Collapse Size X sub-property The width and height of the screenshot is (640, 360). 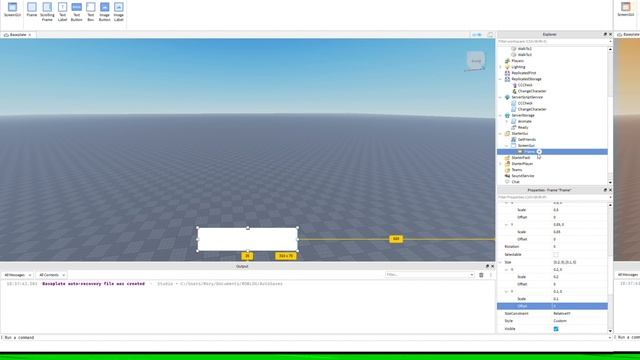pos(507,270)
